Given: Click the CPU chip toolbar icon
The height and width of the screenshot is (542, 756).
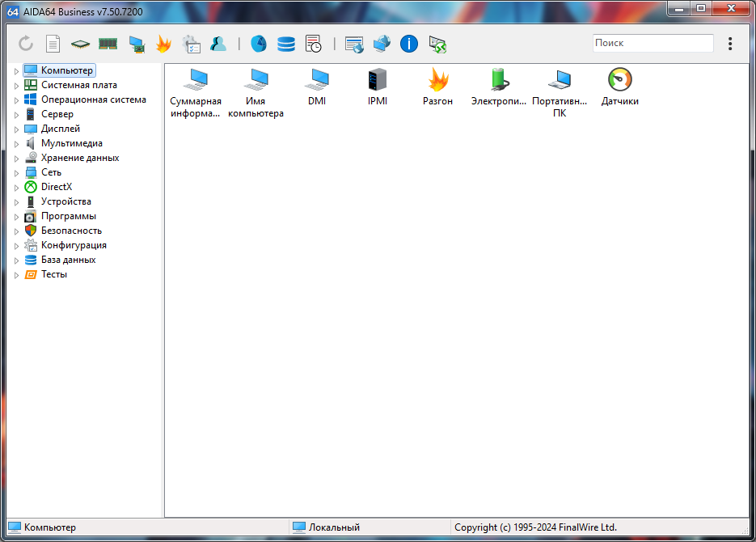Looking at the screenshot, I should [81, 44].
